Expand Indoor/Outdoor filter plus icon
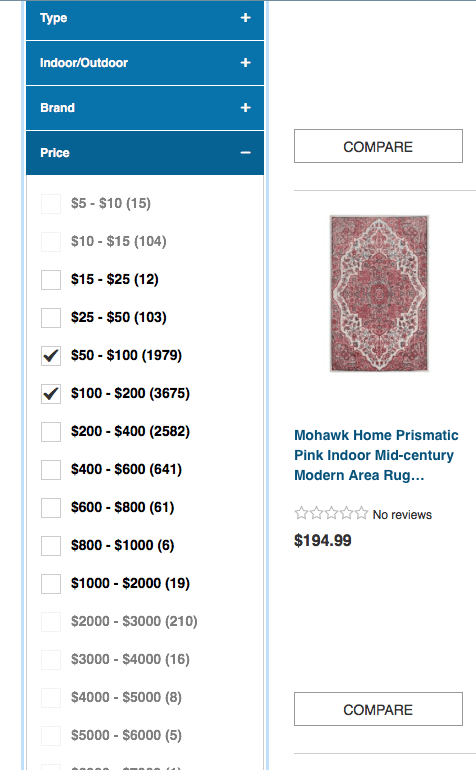Image resolution: width=476 pixels, height=770 pixels. tap(246, 63)
